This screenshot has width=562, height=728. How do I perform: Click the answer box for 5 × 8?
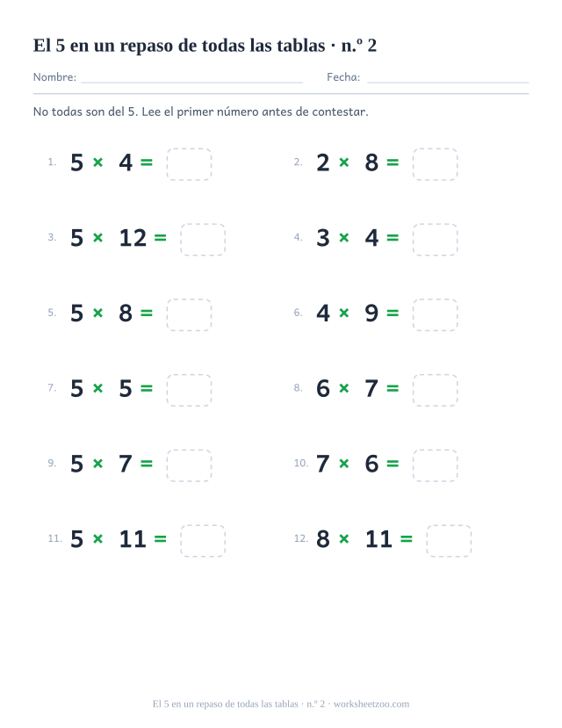189,314
